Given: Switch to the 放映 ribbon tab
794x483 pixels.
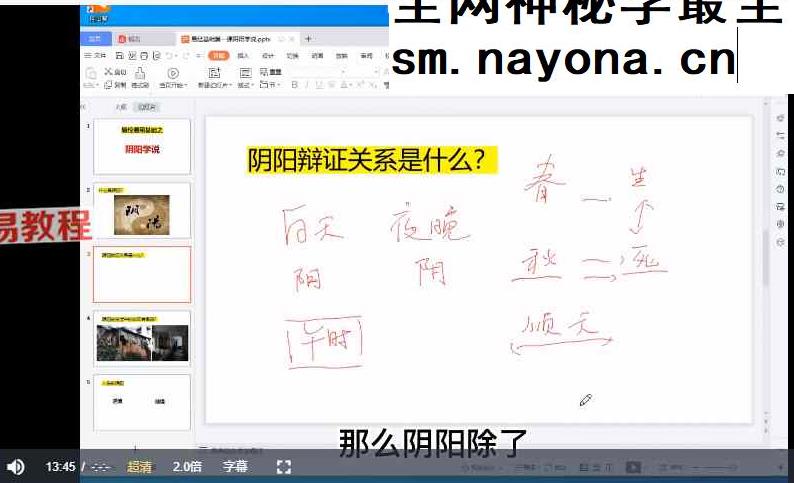Looking at the screenshot, I should (342, 55).
